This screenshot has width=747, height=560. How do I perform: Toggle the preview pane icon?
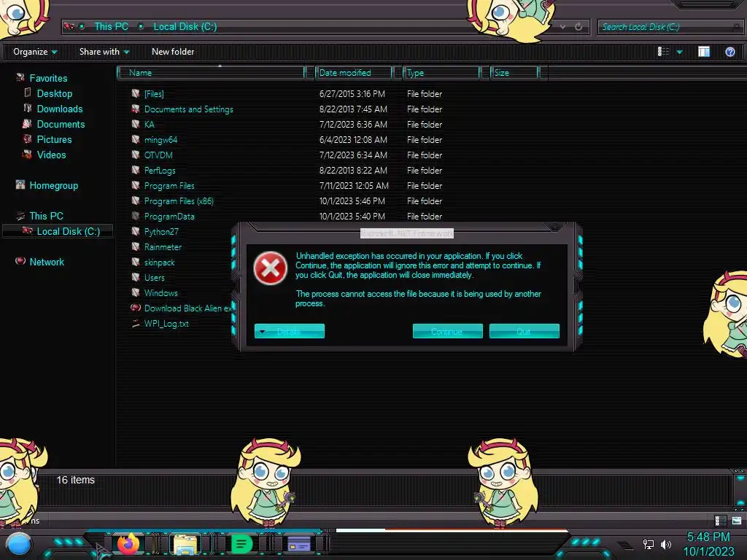point(704,52)
